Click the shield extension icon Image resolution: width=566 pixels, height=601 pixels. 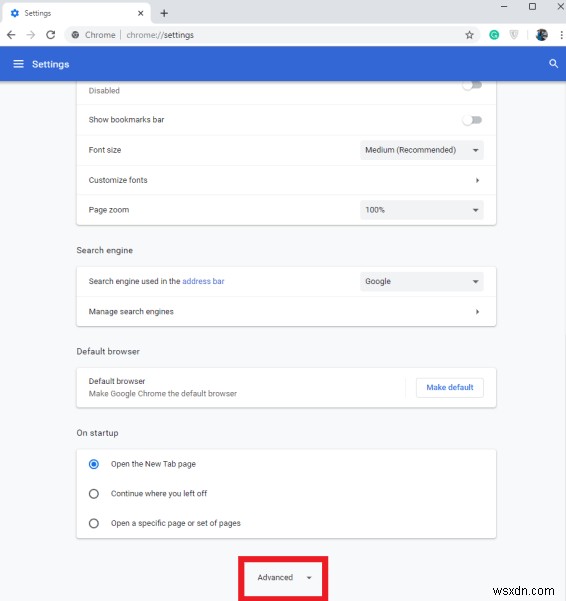(x=514, y=35)
